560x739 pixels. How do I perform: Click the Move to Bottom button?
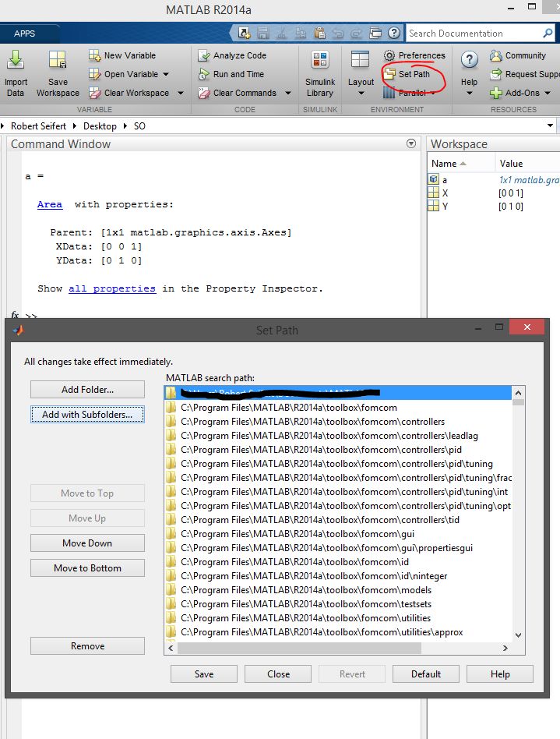click(87, 568)
